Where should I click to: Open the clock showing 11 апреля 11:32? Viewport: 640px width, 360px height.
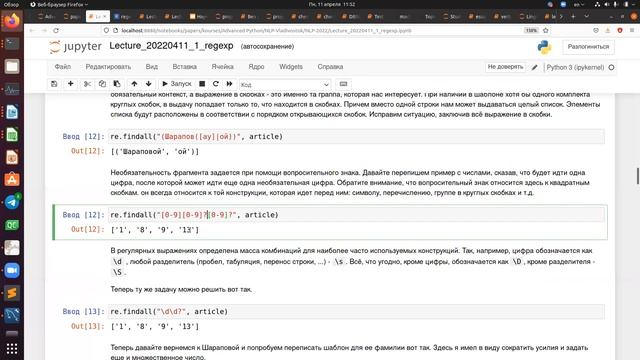[x=332, y=4]
